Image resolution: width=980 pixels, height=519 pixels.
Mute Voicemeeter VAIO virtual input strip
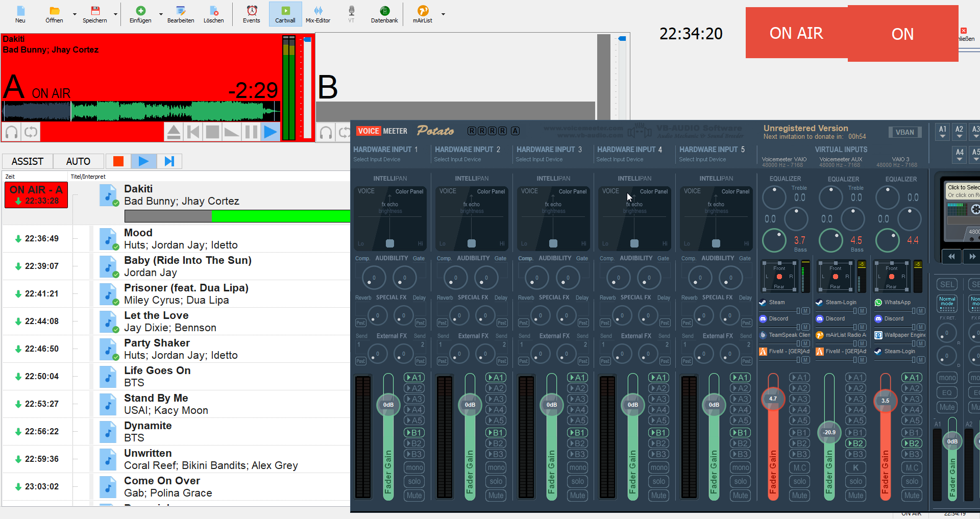tap(799, 495)
